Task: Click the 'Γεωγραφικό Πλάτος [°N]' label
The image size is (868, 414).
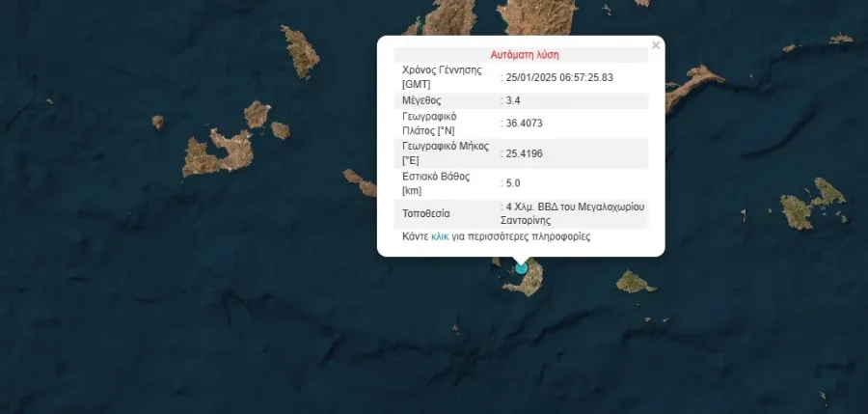Action: pos(429,124)
